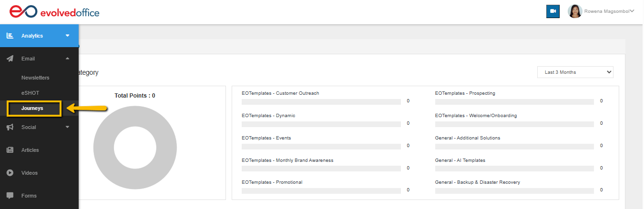Viewport: 644px width, 209px height.
Task: Collapse the Email submenu arrow
Action: [x=68, y=59]
